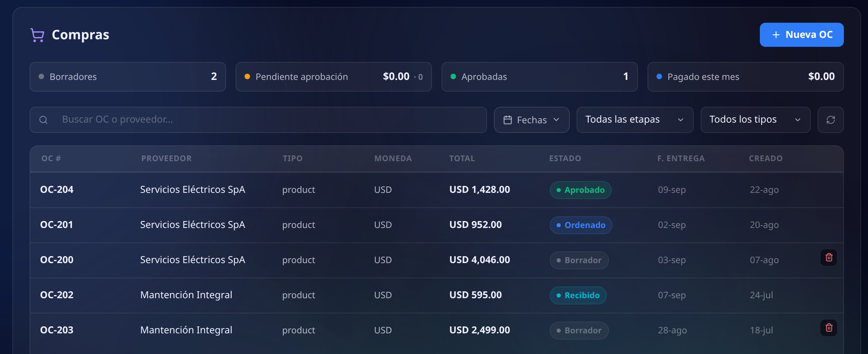Select total USD 2,499.00
The width and height of the screenshot is (868, 354).
[479, 330]
